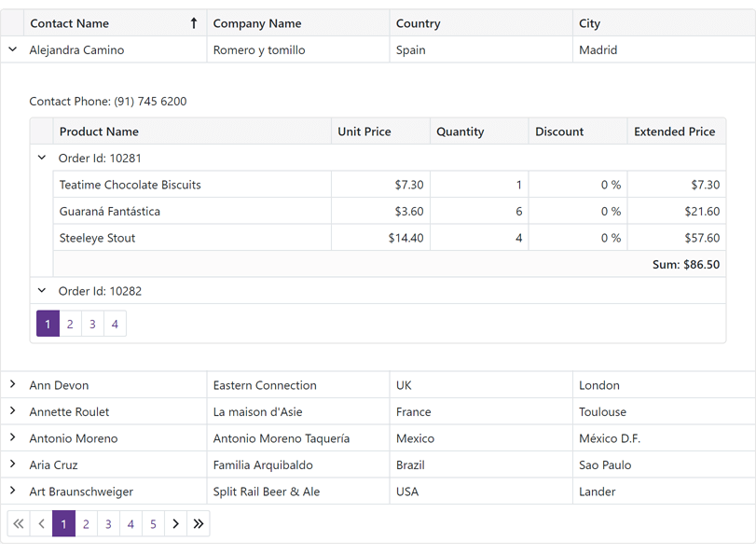Jump to first page using double-left arrow

click(19, 523)
